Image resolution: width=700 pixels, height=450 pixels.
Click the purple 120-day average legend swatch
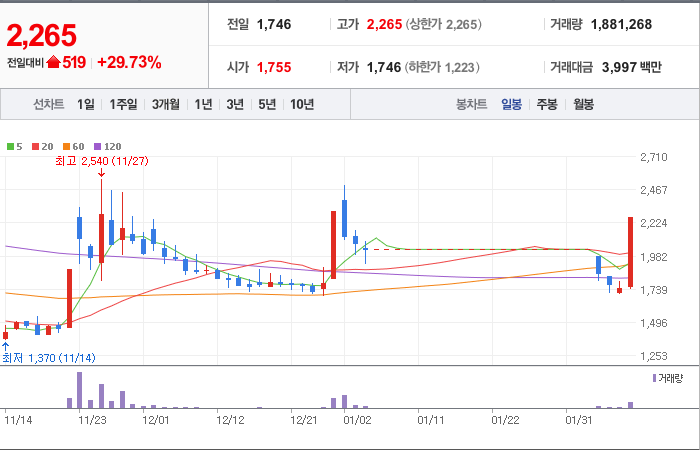click(x=98, y=146)
